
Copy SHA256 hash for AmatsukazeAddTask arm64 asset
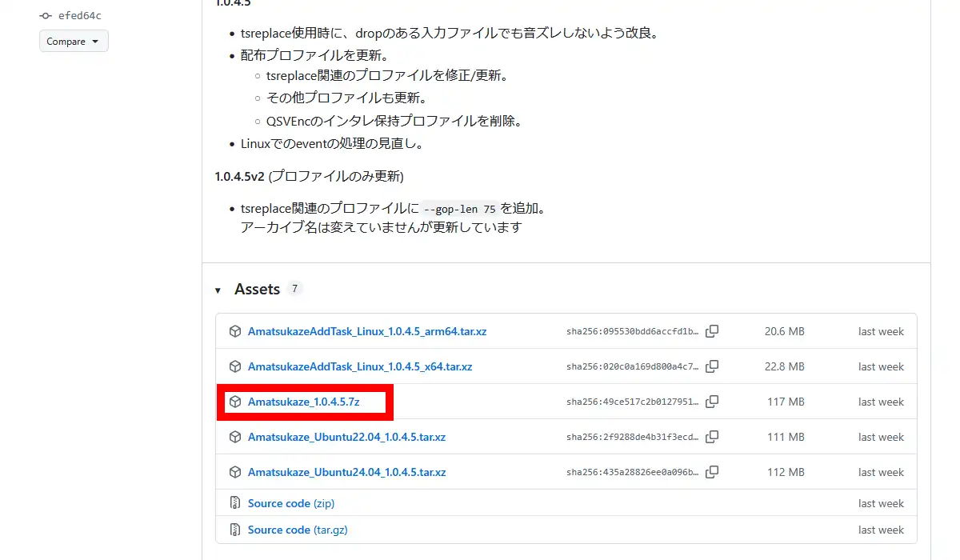pos(712,331)
